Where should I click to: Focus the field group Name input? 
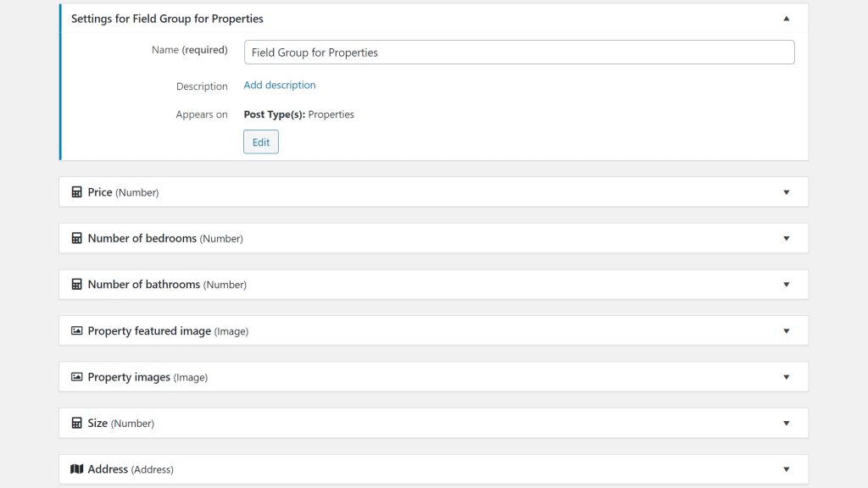click(520, 52)
